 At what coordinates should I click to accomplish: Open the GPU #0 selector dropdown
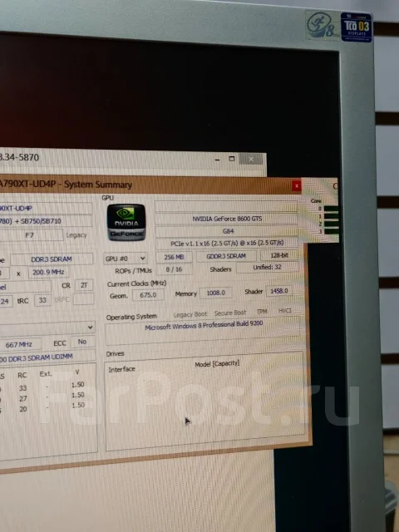tap(126, 259)
